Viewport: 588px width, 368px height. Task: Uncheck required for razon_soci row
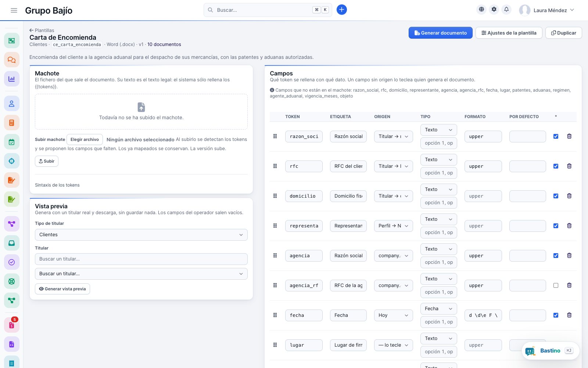pyautogui.click(x=556, y=136)
